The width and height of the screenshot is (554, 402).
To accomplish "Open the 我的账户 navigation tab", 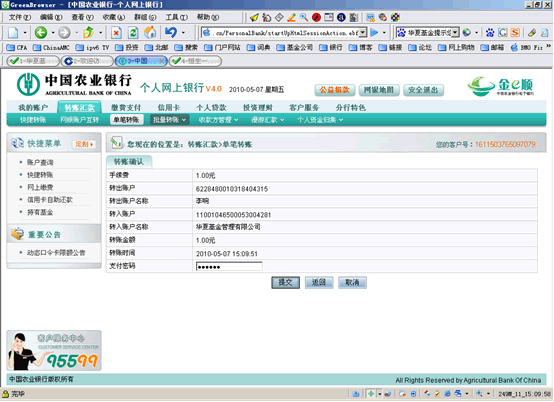I will [33, 107].
